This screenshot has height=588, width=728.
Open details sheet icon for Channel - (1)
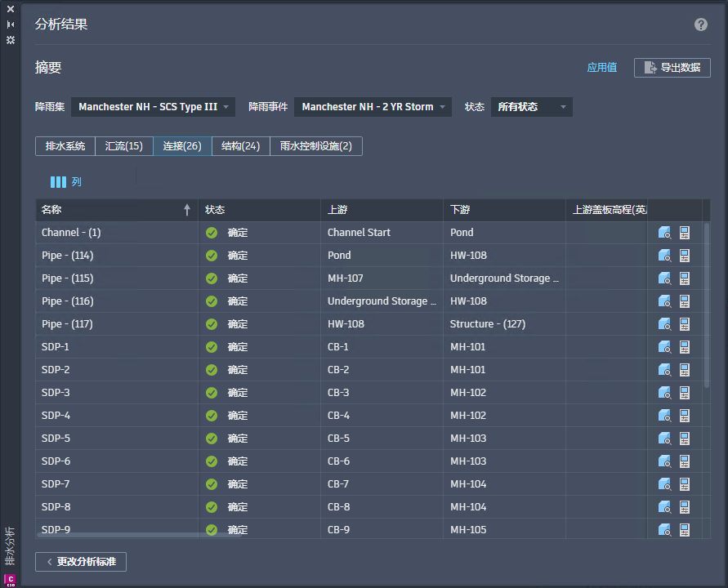pos(685,233)
